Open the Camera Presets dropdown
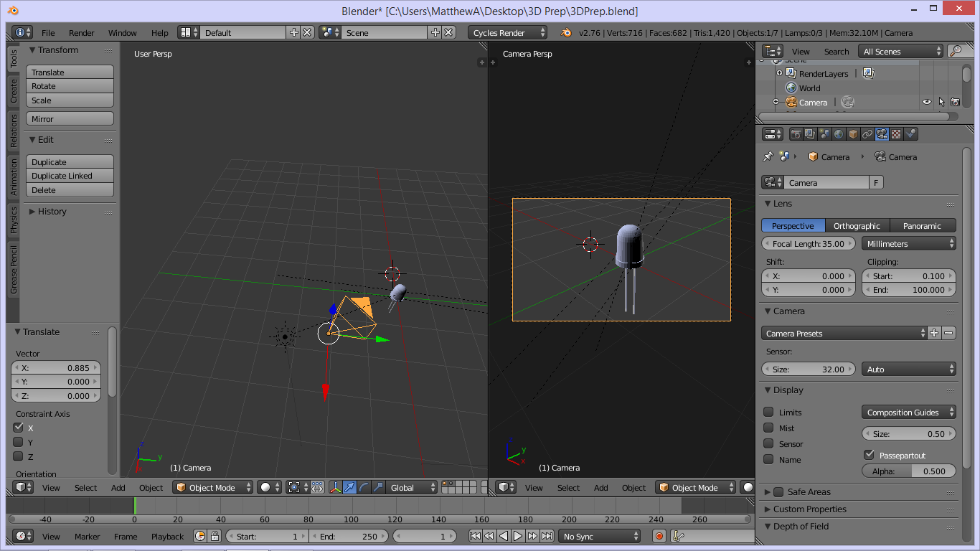Screen dimensions: 980x551 pyautogui.click(x=844, y=333)
